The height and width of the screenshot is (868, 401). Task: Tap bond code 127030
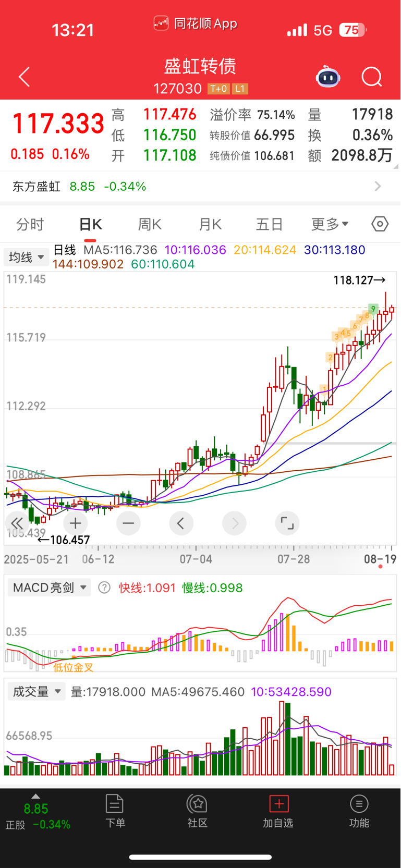[177, 89]
